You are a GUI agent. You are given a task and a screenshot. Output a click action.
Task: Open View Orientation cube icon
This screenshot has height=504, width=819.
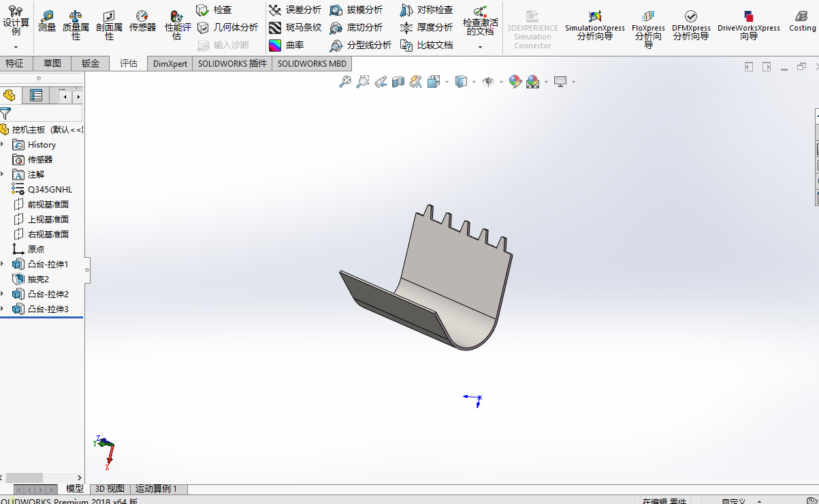434,82
